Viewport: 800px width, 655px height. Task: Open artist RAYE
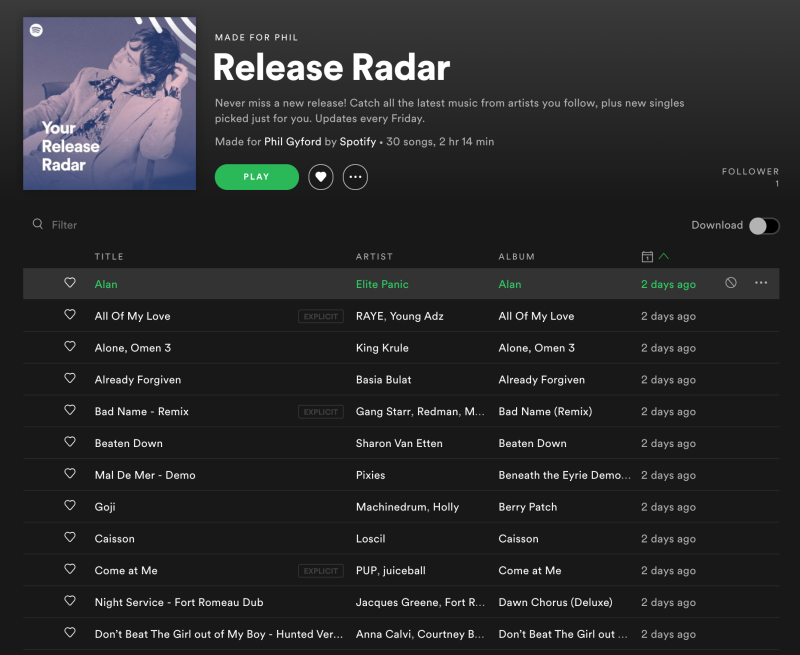(369, 316)
